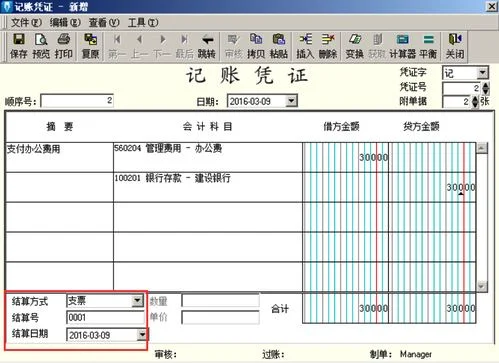Open the 日期 date dropdown

click(x=291, y=101)
